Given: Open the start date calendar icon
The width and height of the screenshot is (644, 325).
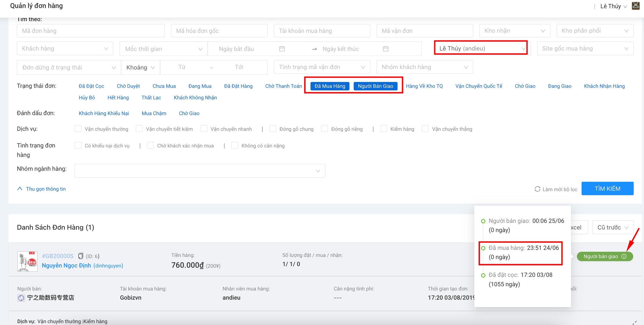Looking at the screenshot, I should pos(282,49).
